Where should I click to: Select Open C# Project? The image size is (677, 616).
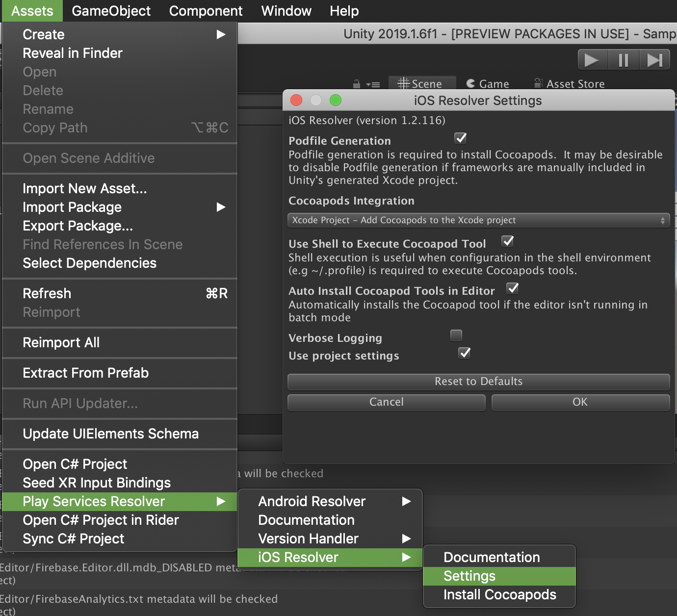pos(120,464)
